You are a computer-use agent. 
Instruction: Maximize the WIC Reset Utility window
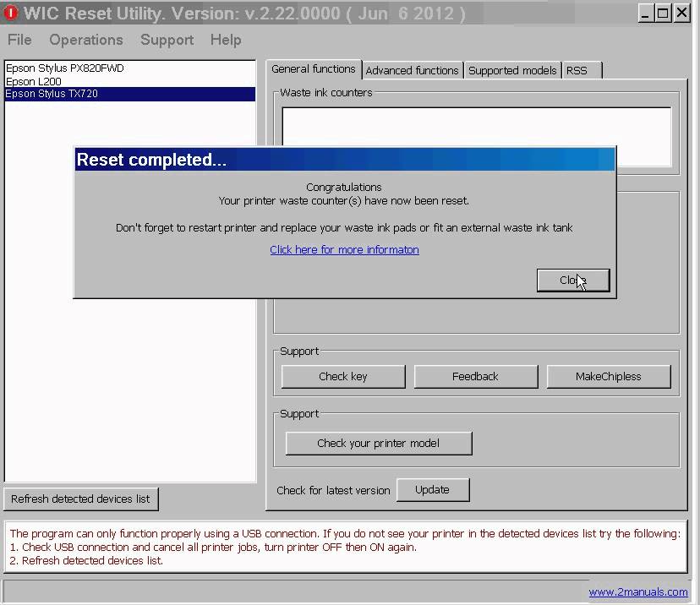pos(663,13)
